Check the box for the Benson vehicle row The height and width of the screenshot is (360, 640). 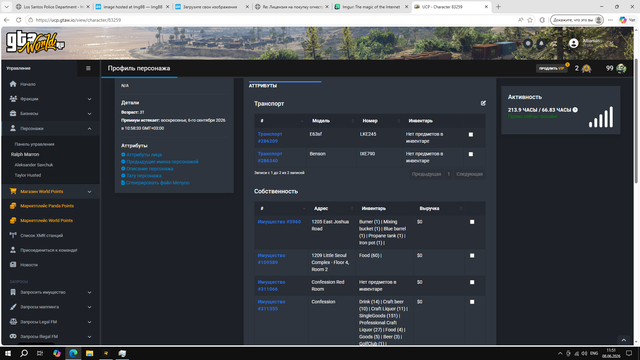[x=471, y=154]
